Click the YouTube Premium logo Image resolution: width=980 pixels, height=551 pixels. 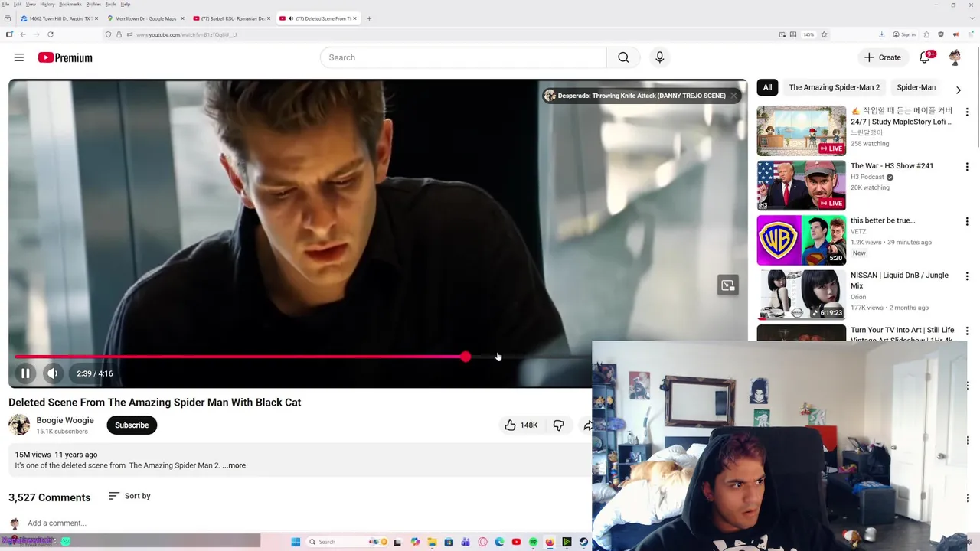point(65,57)
